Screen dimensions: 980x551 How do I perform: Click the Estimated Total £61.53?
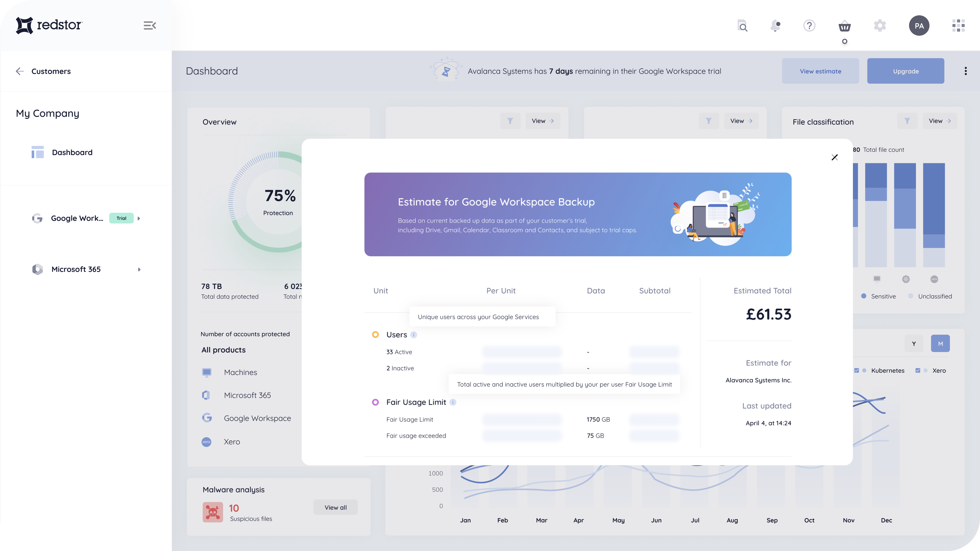pyautogui.click(x=768, y=315)
